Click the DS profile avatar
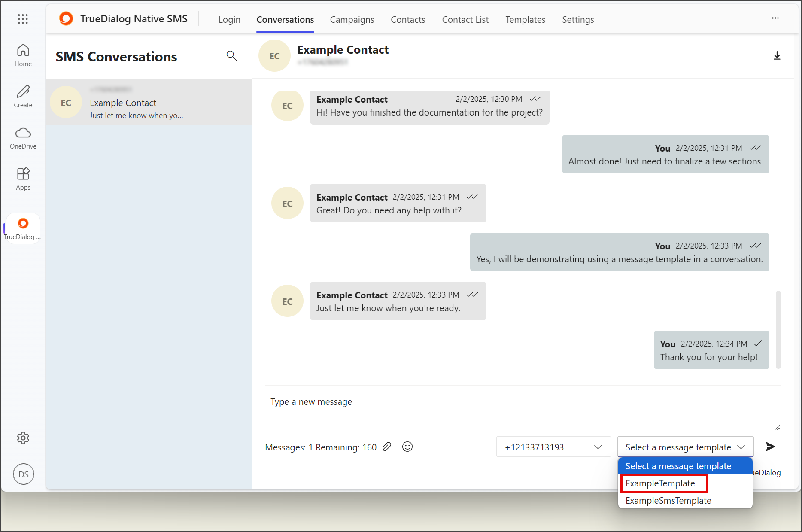This screenshot has width=802, height=532. click(x=24, y=474)
